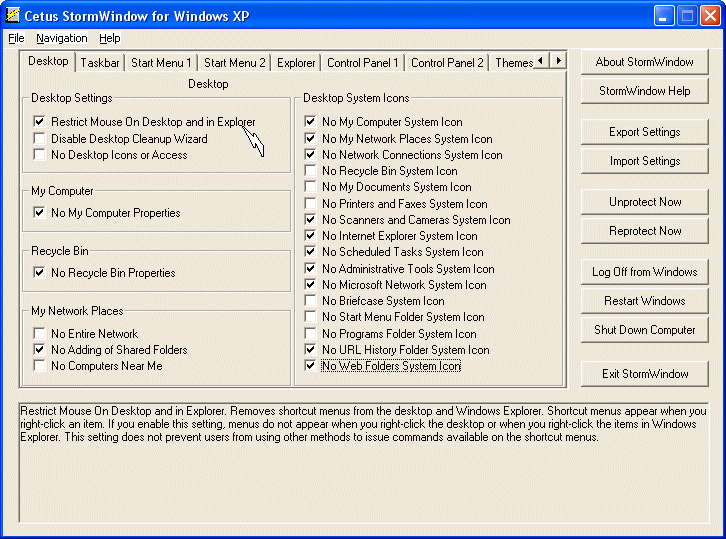Toggle No Microsoft Network System Icon
The width and height of the screenshot is (726, 539).
(x=310, y=285)
